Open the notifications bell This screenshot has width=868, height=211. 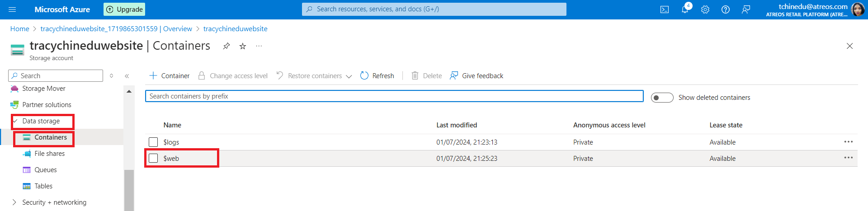[x=685, y=9]
